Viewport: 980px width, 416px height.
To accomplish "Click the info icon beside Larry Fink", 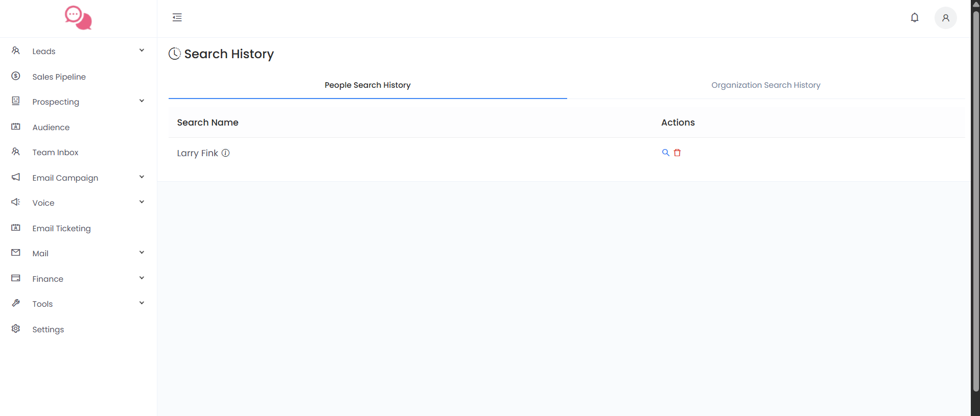I will coord(225,153).
